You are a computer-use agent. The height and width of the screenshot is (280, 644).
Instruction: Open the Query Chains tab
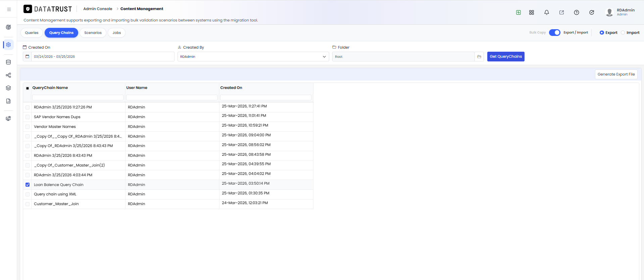click(61, 33)
